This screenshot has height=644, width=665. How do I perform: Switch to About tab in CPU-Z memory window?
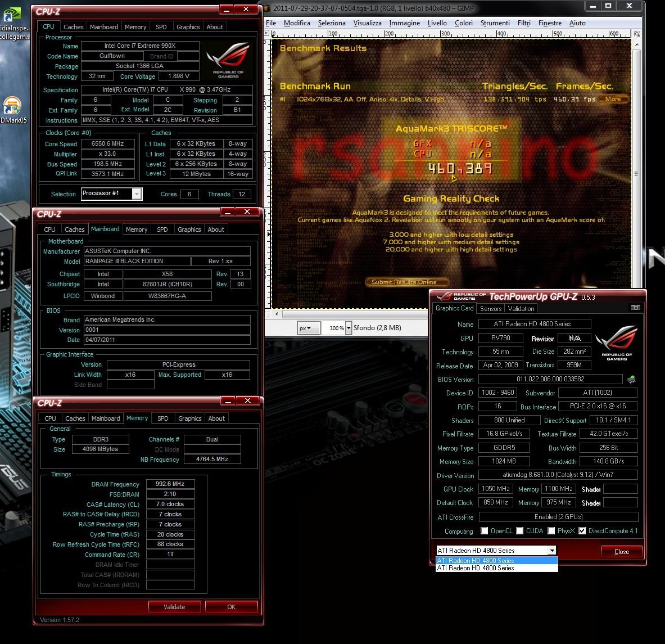216,418
